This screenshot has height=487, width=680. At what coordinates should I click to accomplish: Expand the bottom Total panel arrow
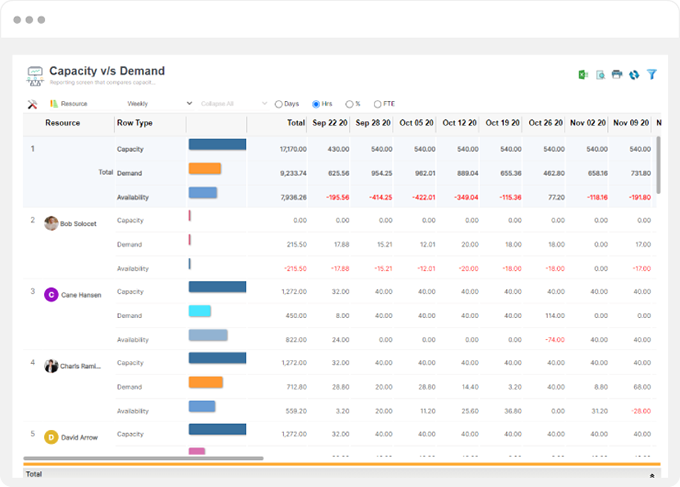652,476
